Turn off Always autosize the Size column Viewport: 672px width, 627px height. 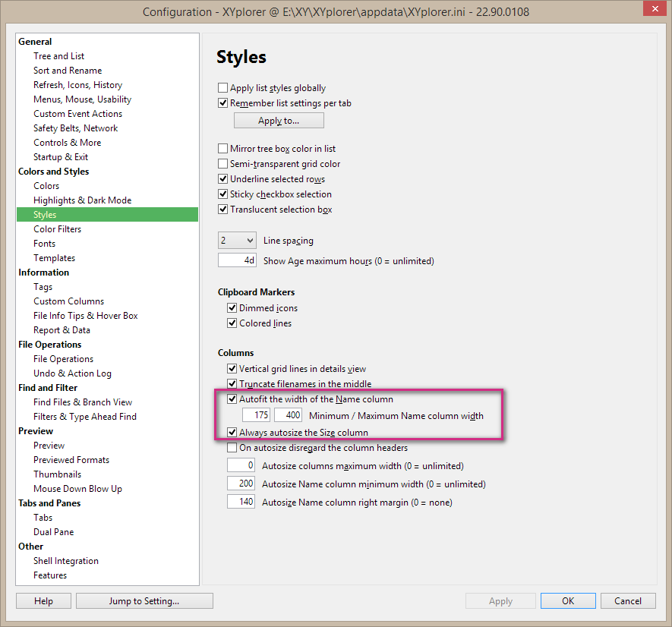click(232, 433)
